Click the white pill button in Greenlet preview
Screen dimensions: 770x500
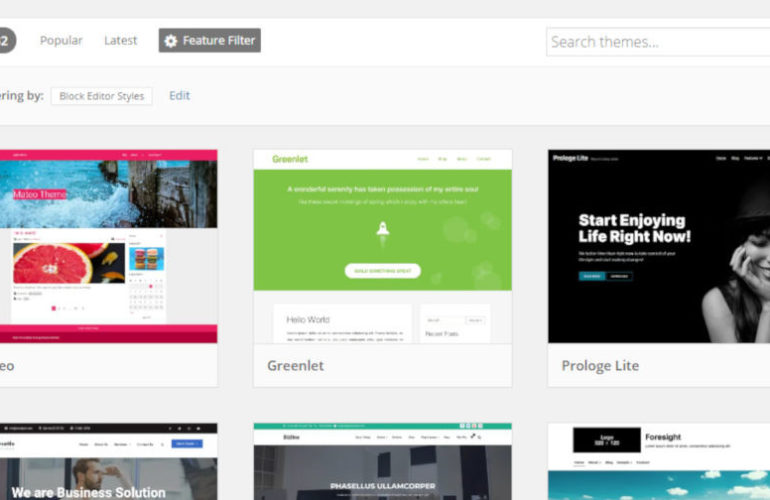coord(382,271)
